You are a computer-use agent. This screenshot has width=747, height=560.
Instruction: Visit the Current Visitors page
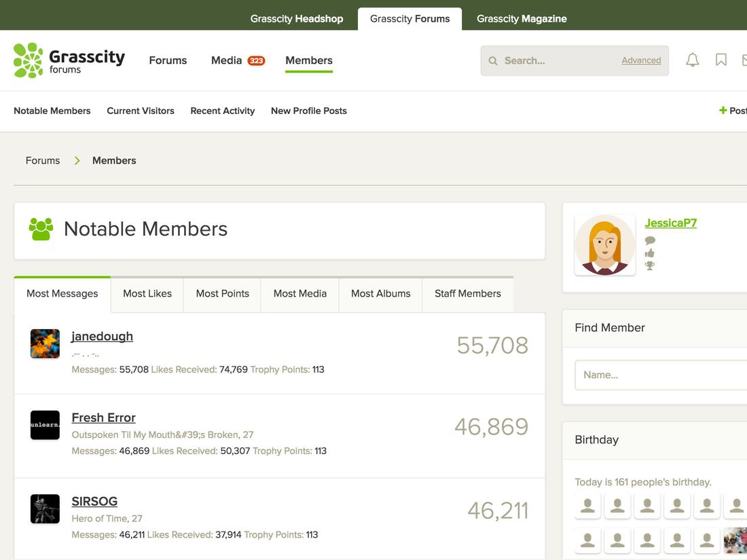coord(141,111)
